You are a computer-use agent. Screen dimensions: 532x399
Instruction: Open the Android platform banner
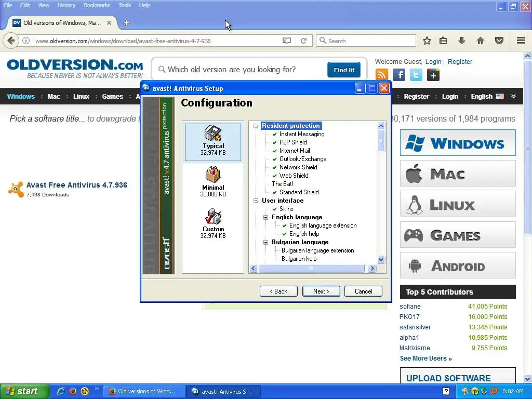click(x=458, y=265)
